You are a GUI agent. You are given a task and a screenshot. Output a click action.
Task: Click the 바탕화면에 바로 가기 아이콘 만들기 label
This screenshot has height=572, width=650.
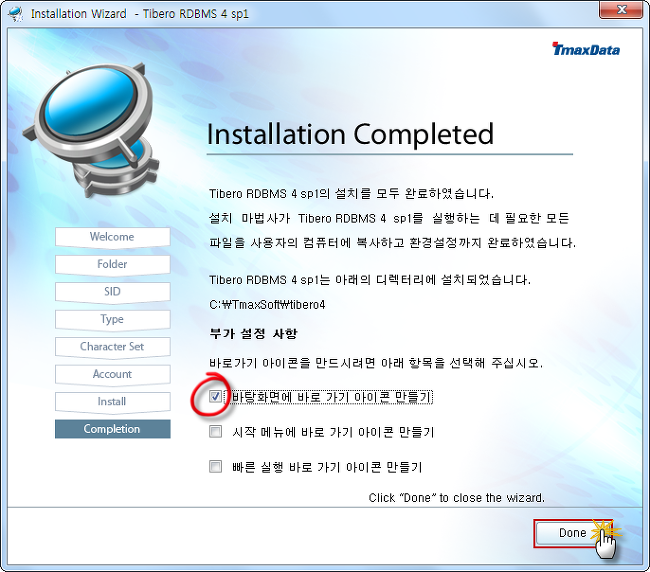(331, 397)
